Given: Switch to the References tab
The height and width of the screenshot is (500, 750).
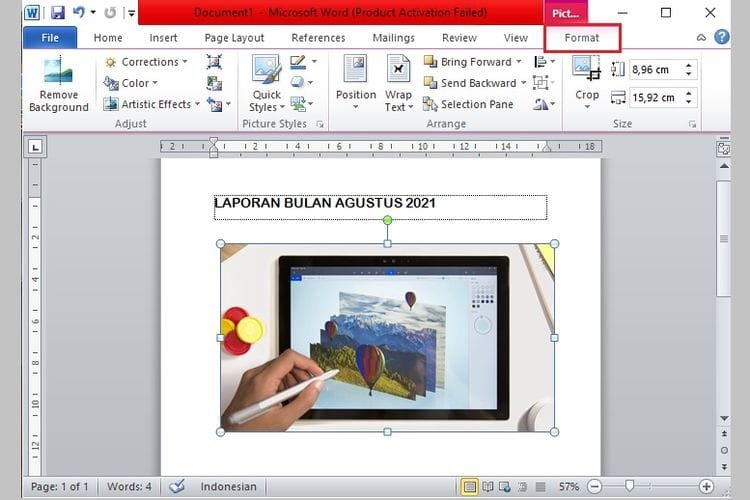Looking at the screenshot, I should click(318, 38).
